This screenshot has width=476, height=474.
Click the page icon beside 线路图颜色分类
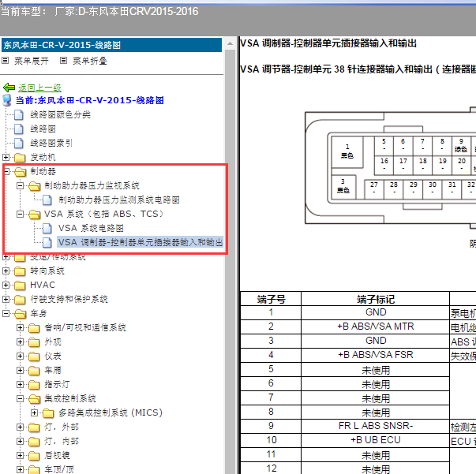click(x=19, y=114)
